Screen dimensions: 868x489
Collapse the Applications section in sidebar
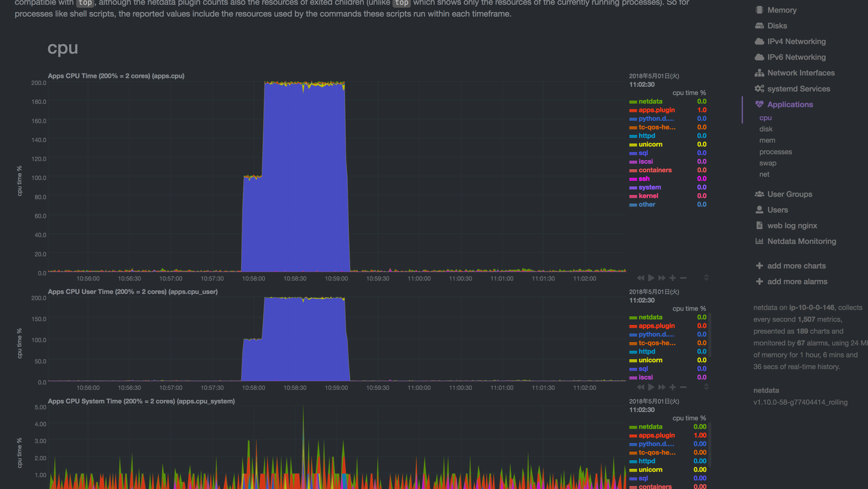(x=790, y=104)
